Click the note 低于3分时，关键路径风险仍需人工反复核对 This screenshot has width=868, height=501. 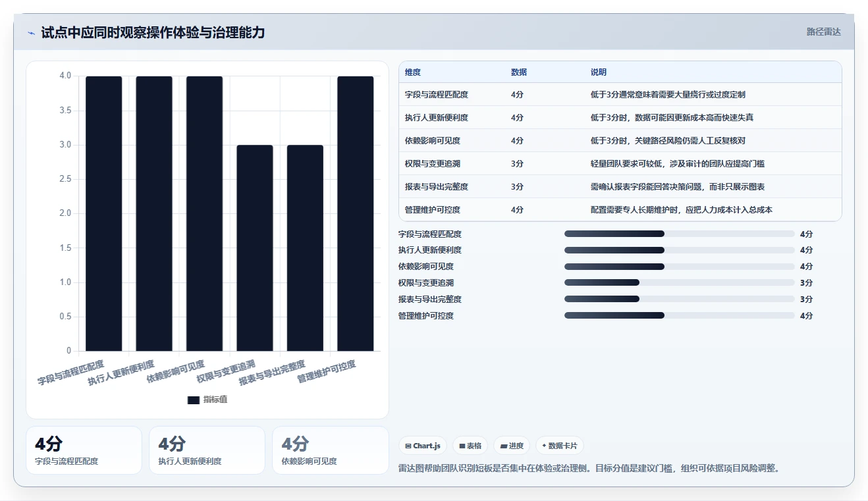668,141
